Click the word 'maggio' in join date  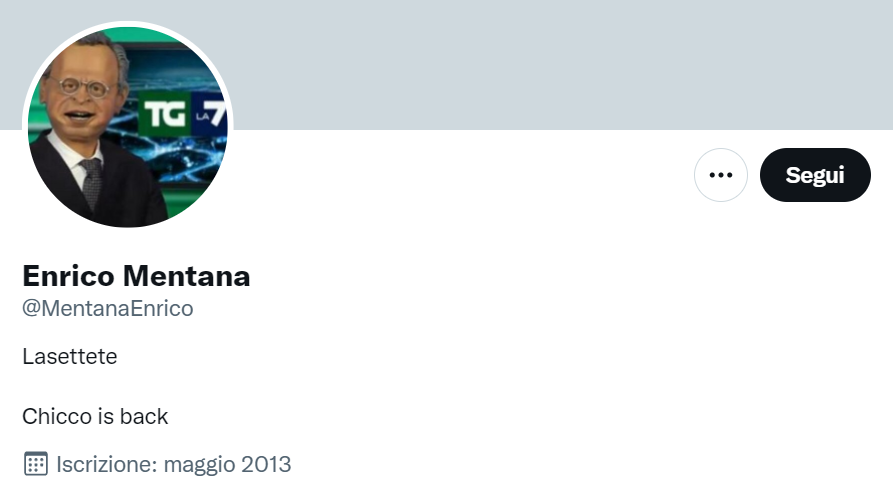pyautogui.click(x=199, y=465)
